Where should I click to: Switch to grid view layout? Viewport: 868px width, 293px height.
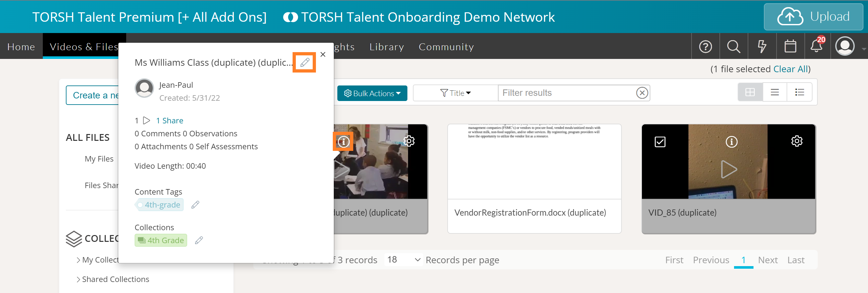pos(750,92)
